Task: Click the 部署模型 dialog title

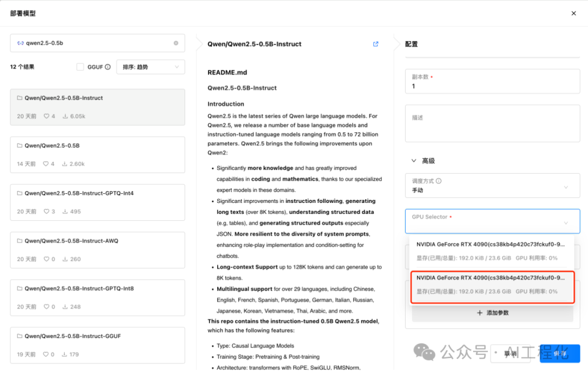Action: (x=23, y=14)
